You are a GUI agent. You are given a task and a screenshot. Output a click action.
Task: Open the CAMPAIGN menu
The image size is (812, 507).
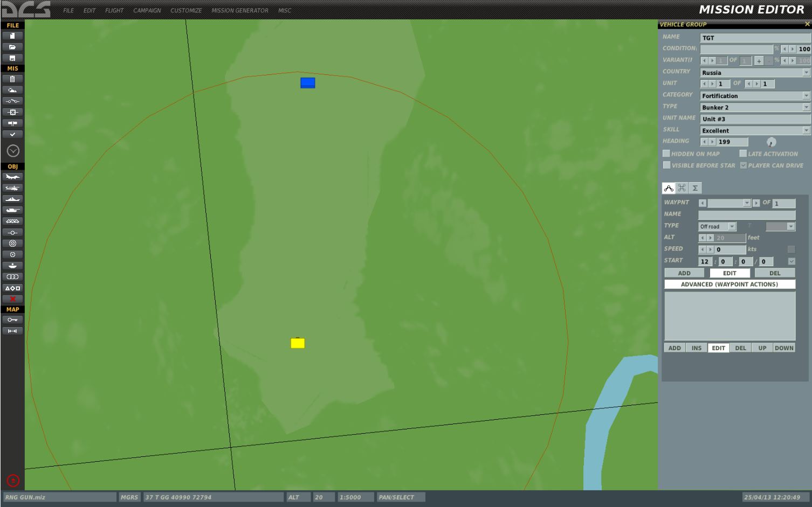coord(147,10)
